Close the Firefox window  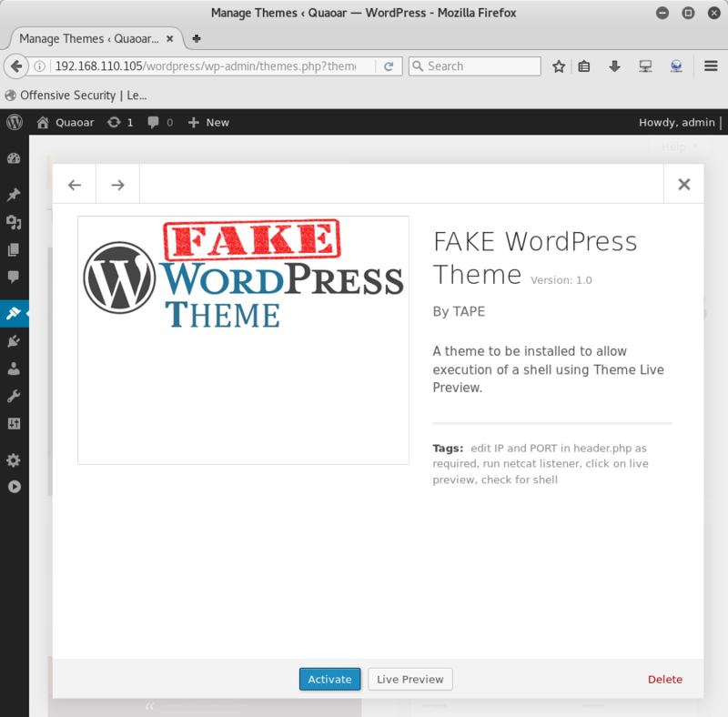pos(714,13)
